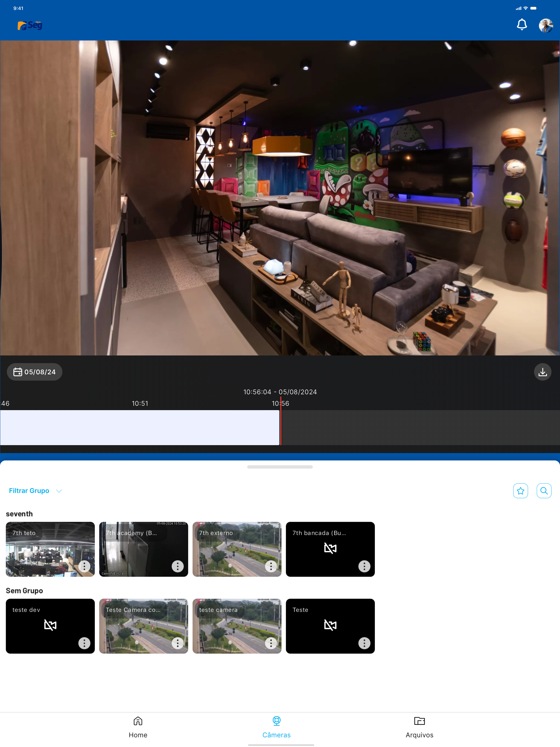Image resolution: width=560 pixels, height=747 pixels.
Task: Open options for Teste camera tile
Action: (364, 643)
